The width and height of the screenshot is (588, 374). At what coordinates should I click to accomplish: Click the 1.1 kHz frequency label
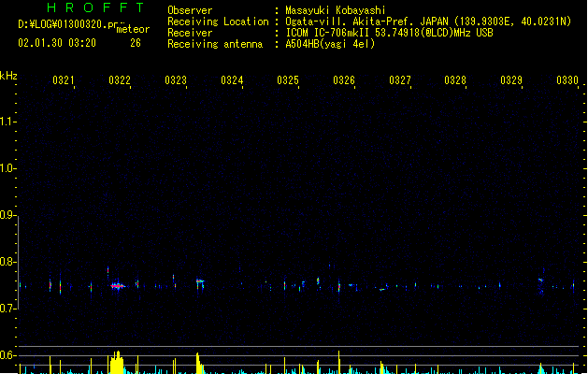tap(7, 122)
